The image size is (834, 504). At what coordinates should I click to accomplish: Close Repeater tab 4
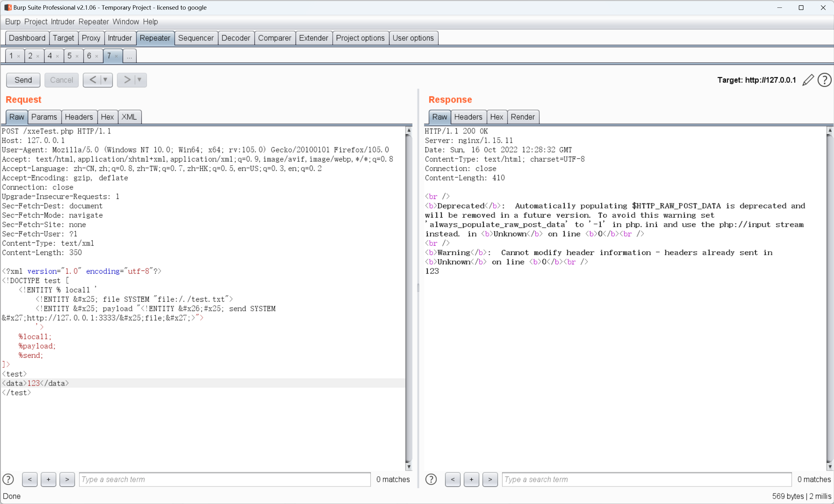(x=58, y=56)
